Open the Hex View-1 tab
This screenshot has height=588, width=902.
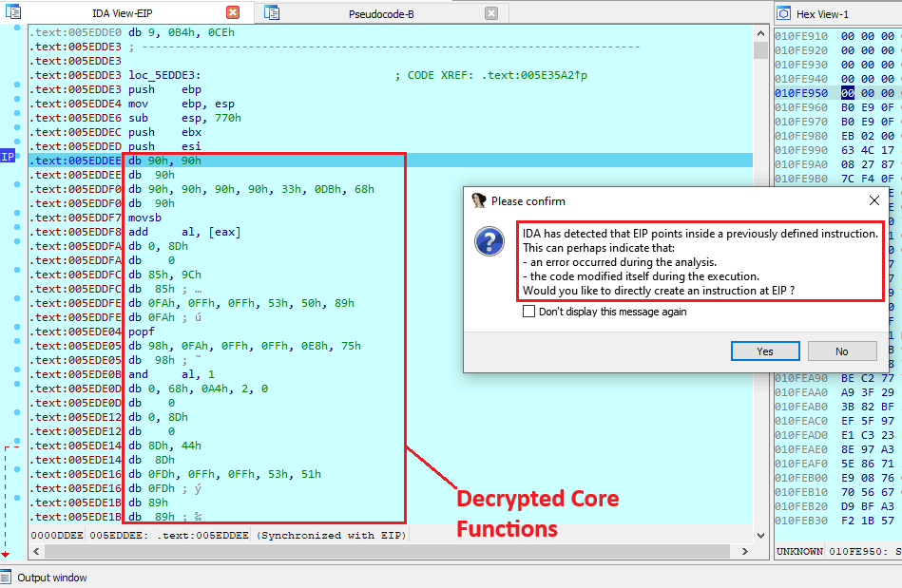[x=822, y=14]
